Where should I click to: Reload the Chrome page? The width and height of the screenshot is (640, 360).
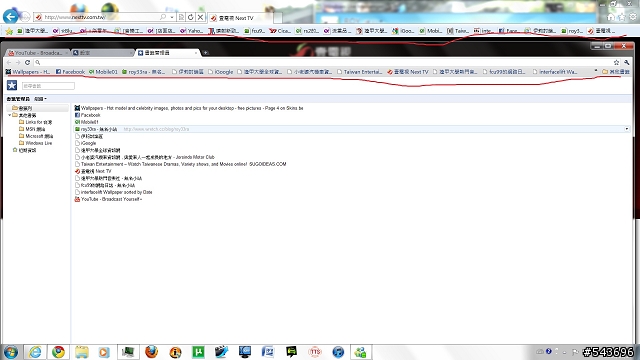pos(27,62)
